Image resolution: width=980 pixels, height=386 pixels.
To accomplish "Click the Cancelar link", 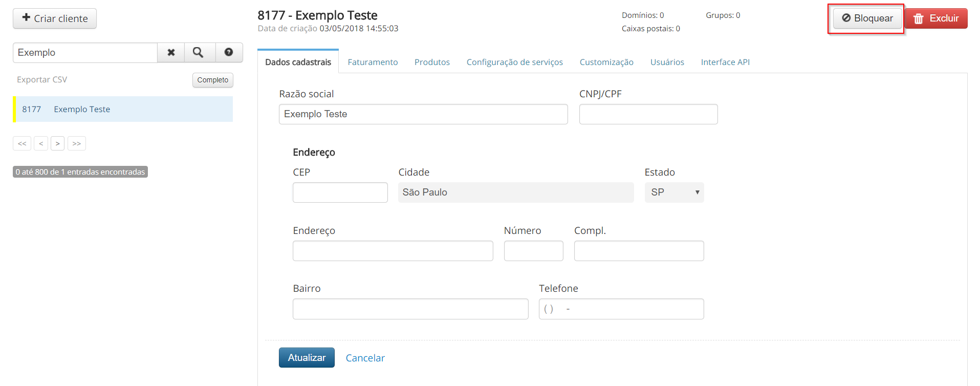I will pyautogui.click(x=365, y=358).
